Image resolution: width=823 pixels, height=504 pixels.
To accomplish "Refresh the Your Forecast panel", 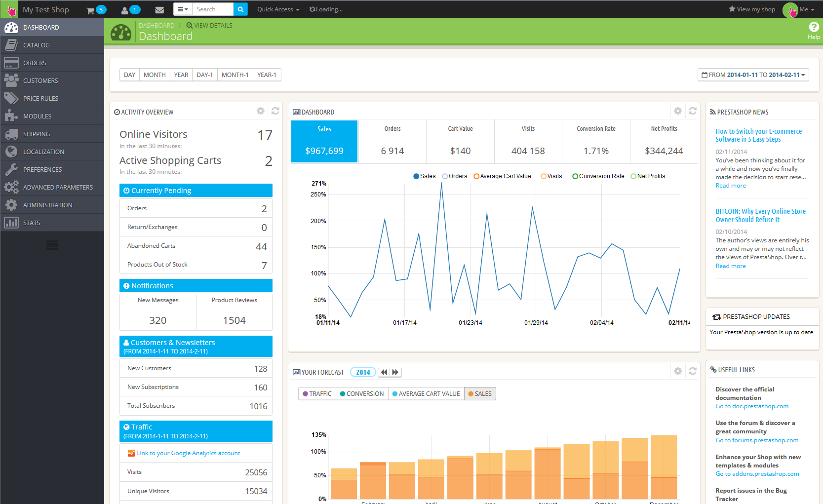I will (x=693, y=371).
